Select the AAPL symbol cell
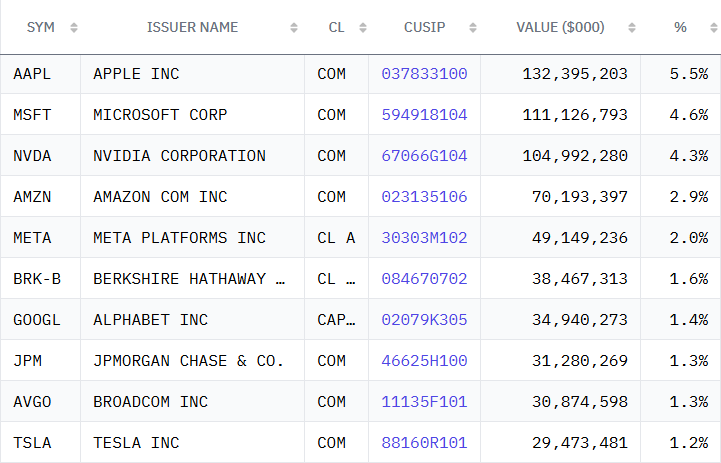The height and width of the screenshot is (463, 721). pyautogui.click(x=40, y=74)
